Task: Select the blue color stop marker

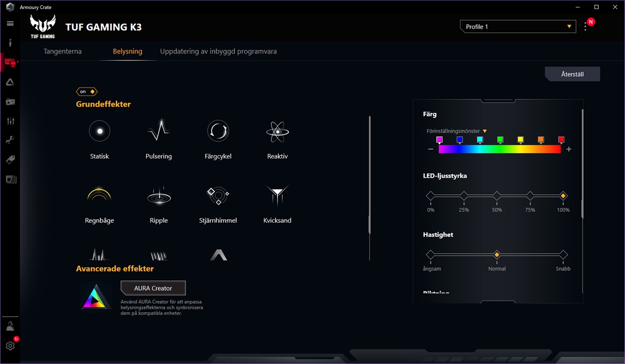Action: [x=459, y=140]
